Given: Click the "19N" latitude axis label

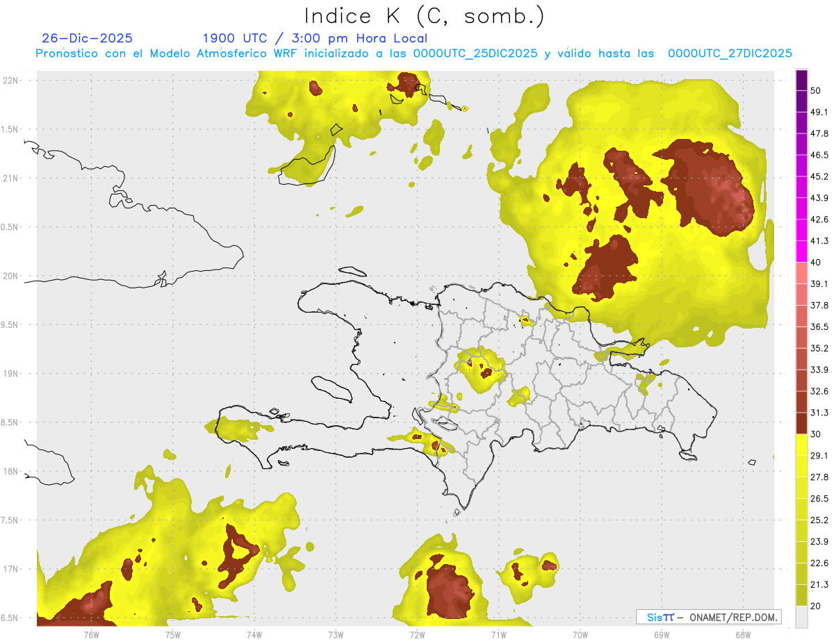Looking at the screenshot, I should coord(12,373).
